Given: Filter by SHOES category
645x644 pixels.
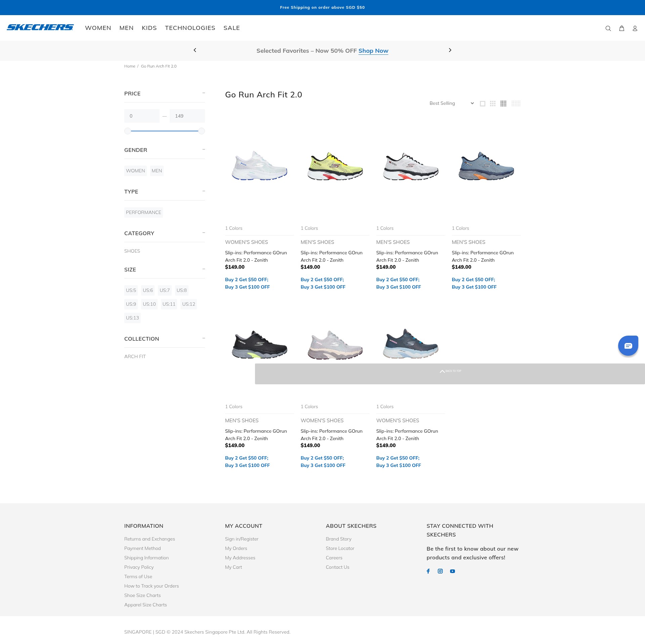Looking at the screenshot, I should [x=132, y=251].
